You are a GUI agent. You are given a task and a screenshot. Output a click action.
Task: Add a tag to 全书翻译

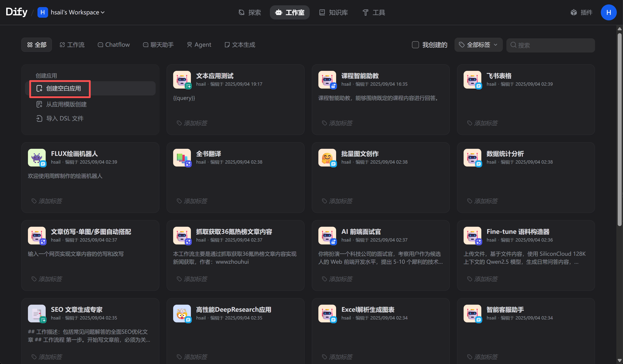coord(192,201)
